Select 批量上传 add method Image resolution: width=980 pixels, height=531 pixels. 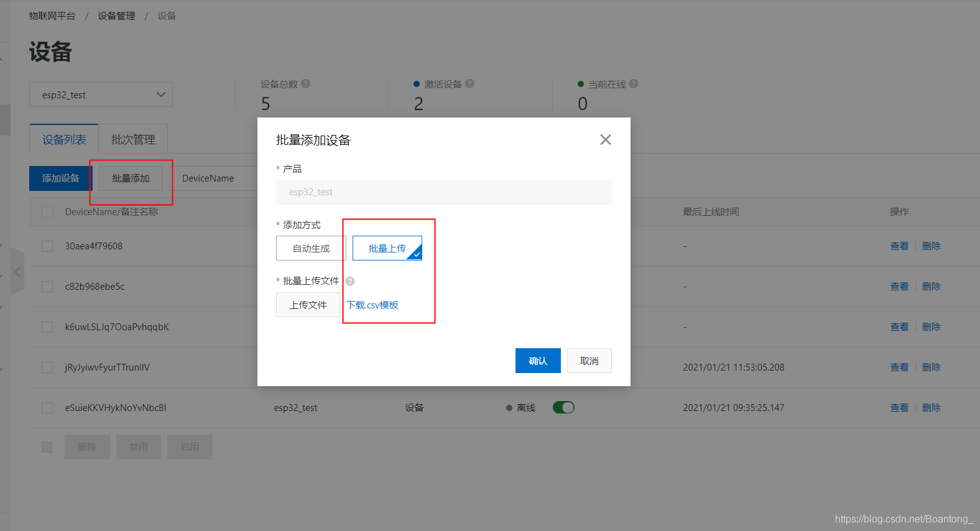[387, 248]
